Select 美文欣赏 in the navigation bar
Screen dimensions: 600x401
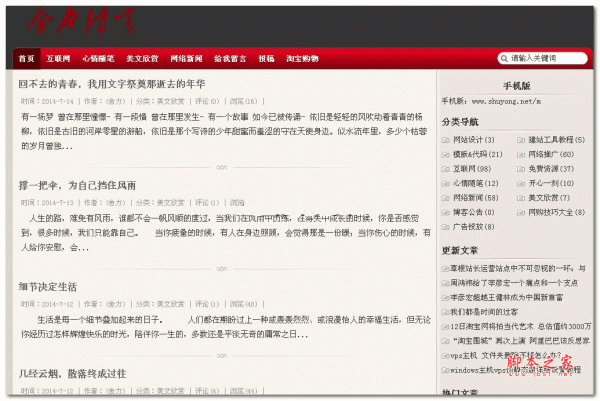[142, 59]
